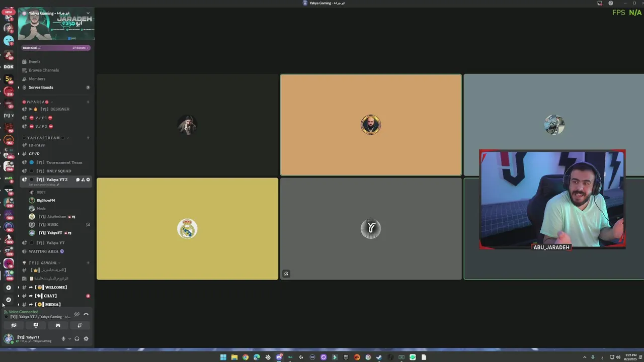
Task: Open Windows Start menu
Action: [x=223, y=357]
